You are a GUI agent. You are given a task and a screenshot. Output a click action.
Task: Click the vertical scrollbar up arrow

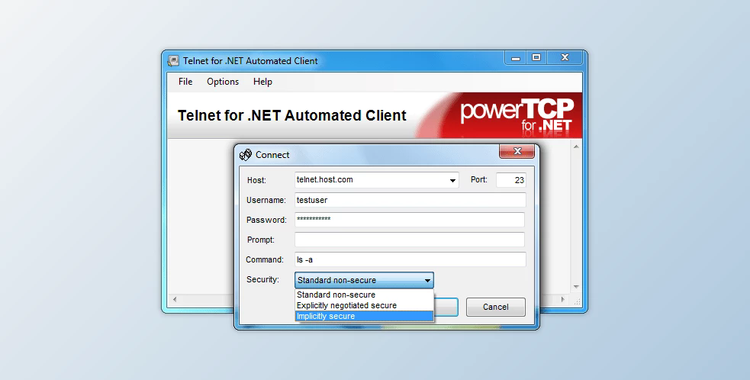pos(576,146)
